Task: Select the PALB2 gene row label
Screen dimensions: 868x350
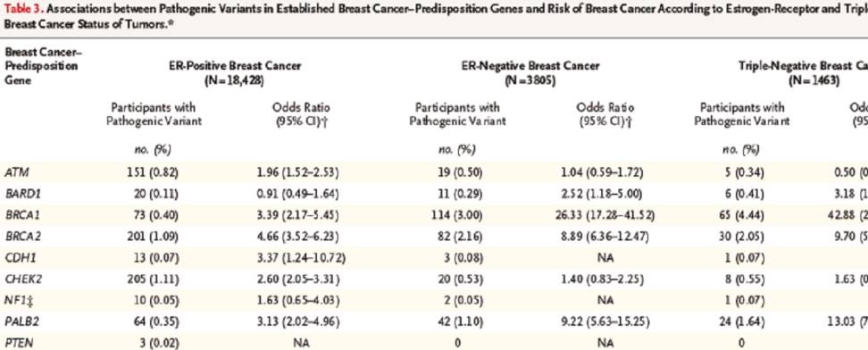Action: 18,321
